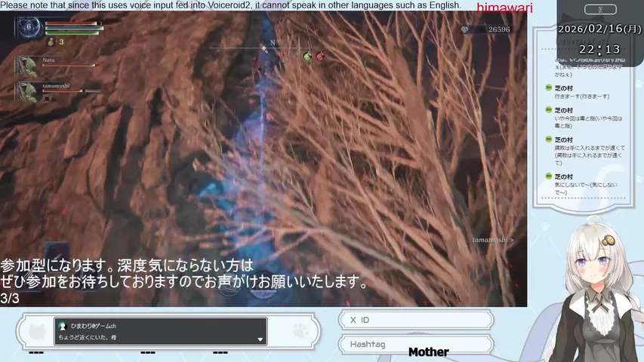Image resolution: width=644 pixels, height=362 pixels.
Task: Click the comment text ちょうど近くにいた、母
Action: click(x=88, y=337)
